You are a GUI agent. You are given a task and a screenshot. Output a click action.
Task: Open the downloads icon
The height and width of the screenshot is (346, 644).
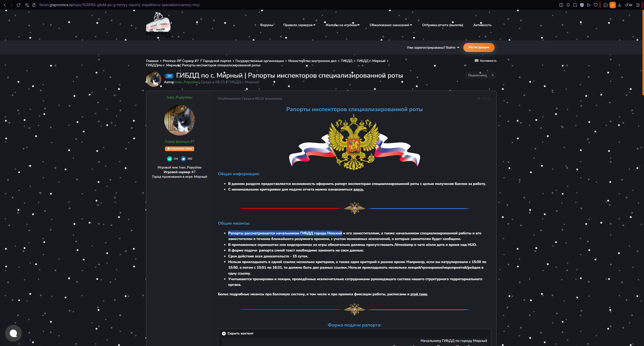coord(619,5)
